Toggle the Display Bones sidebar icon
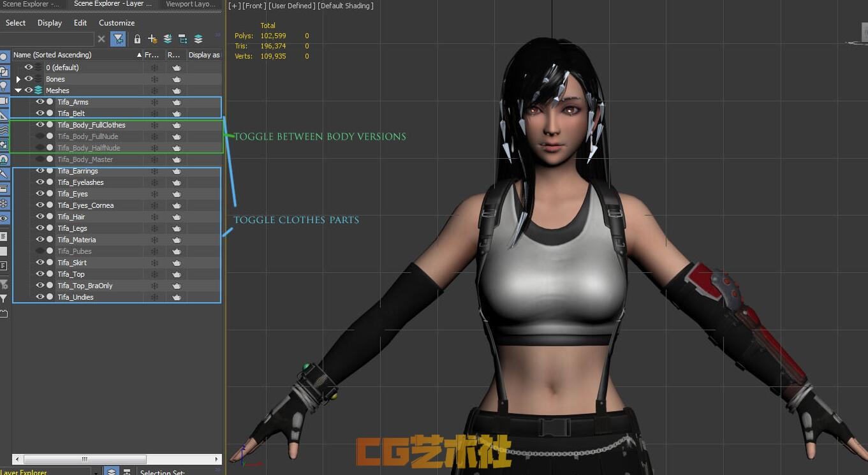868x475 pixels. pyautogui.click(x=4, y=174)
